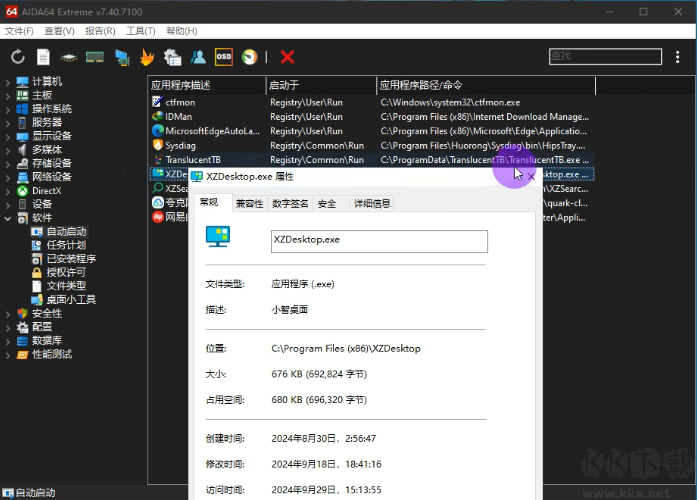Select 任务计划 under 软件
This screenshot has height=500, width=697.
click(x=66, y=245)
